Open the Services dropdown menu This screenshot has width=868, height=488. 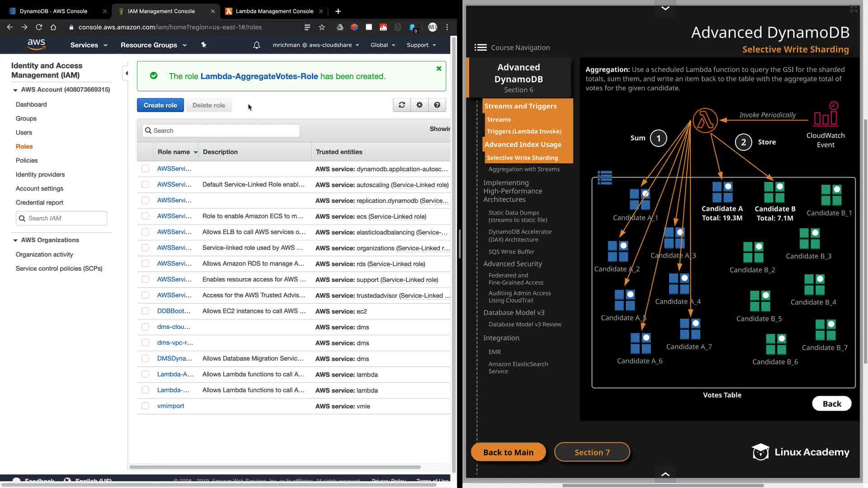pyautogui.click(x=89, y=45)
